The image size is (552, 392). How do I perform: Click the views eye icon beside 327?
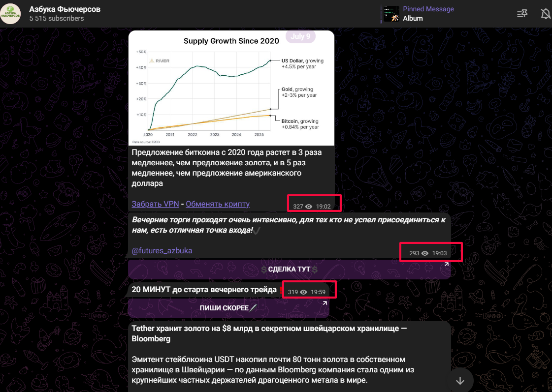[x=309, y=207]
